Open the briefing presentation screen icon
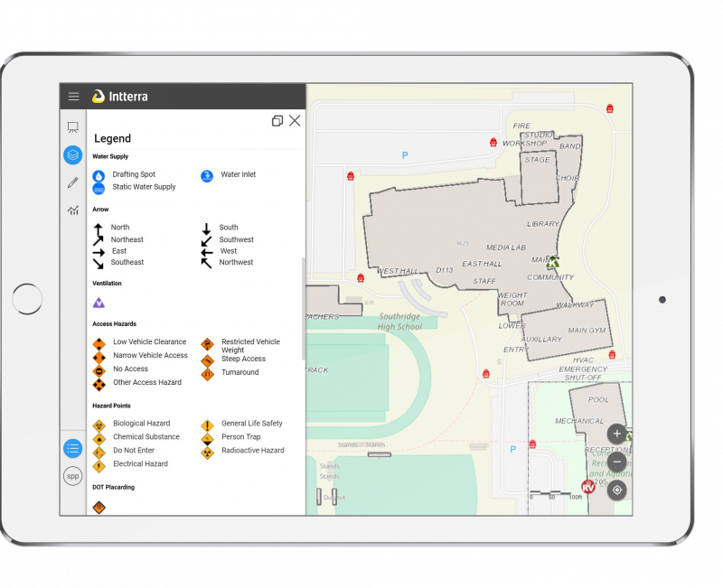 click(x=73, y=127)
